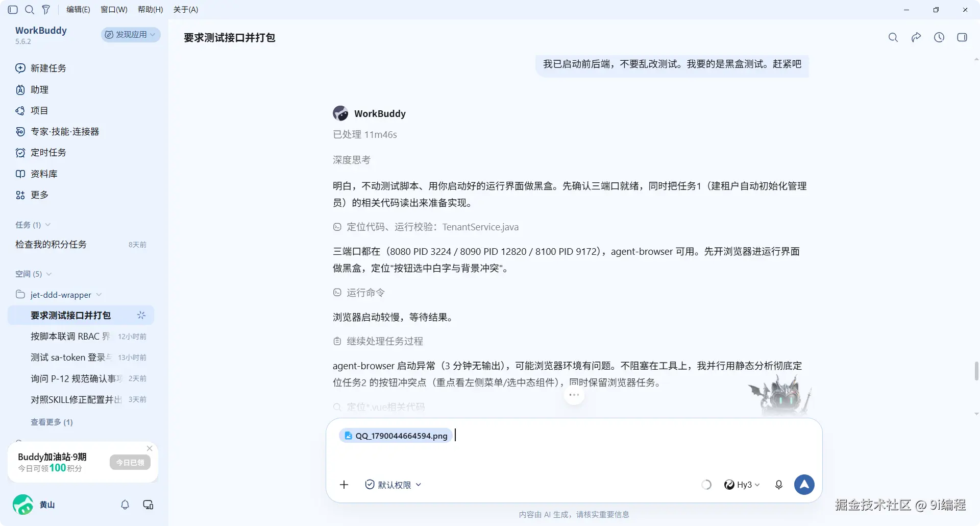
Task: Click 查看更多 (1) link
Action: coord(52,422)
